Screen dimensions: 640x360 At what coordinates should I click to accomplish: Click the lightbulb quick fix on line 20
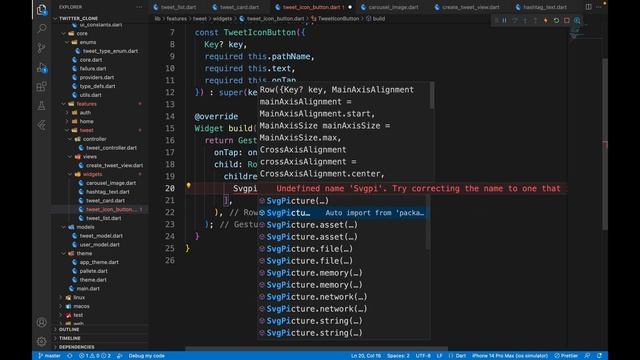coord(188,185)
